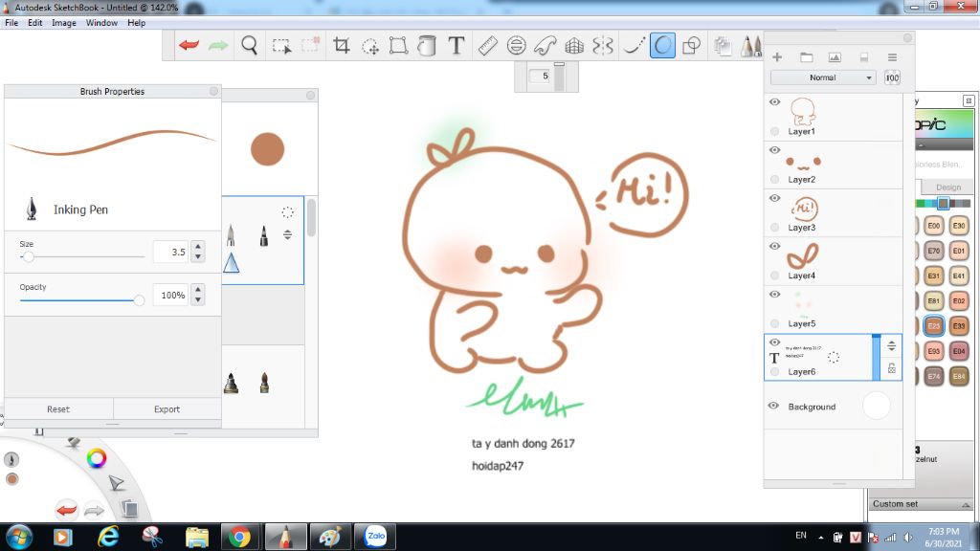The height and width of the screenshot is (551, 980).
Task: Open the Edit menu
Action: (x=35, y=23)
